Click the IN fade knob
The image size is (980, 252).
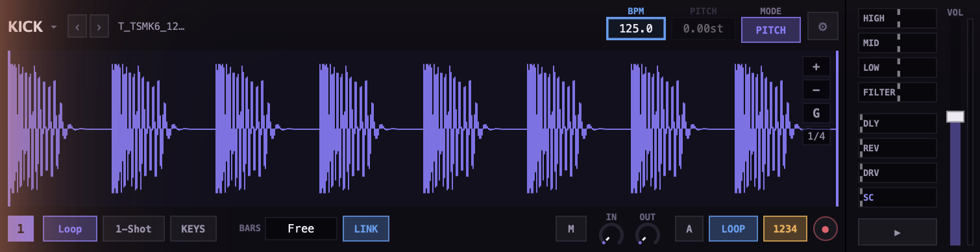coord(611,234)
